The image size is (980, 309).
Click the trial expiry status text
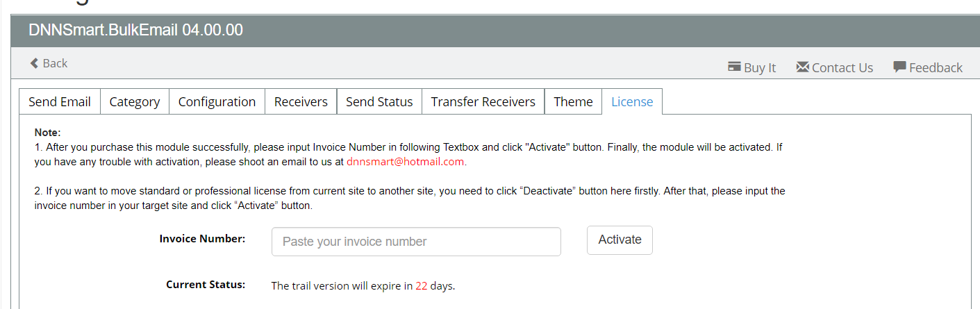coord(363,286)
